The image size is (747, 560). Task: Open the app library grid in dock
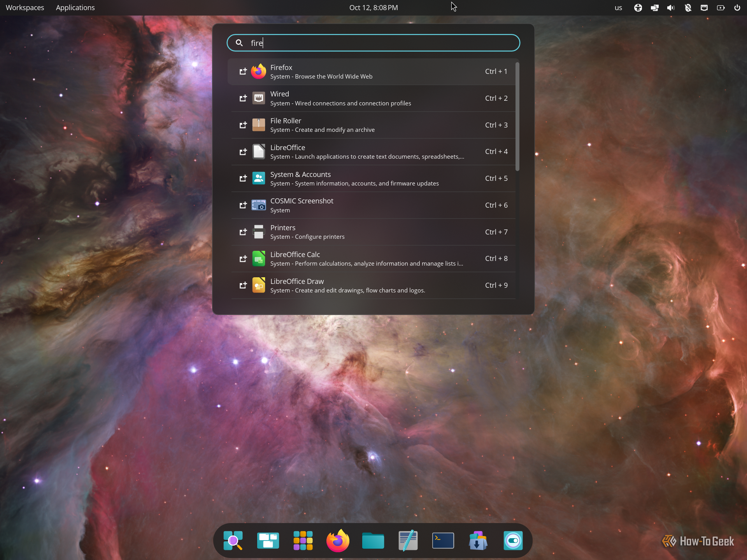[303, 541]
